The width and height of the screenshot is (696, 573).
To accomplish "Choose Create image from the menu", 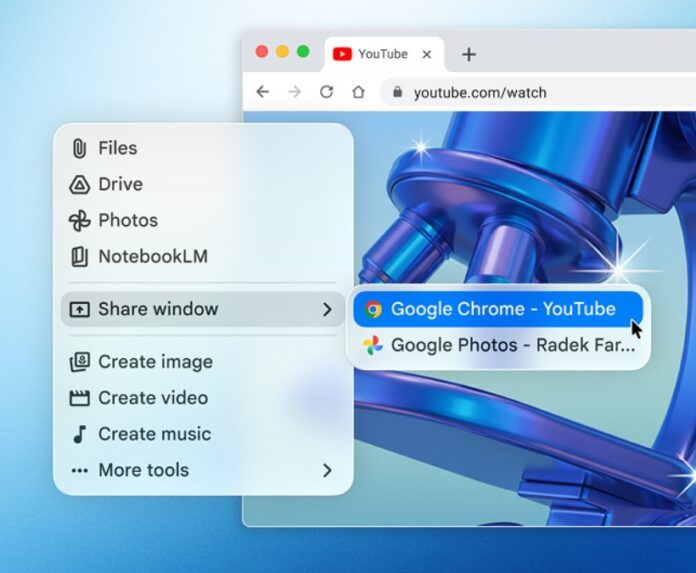I will (203, 362).
